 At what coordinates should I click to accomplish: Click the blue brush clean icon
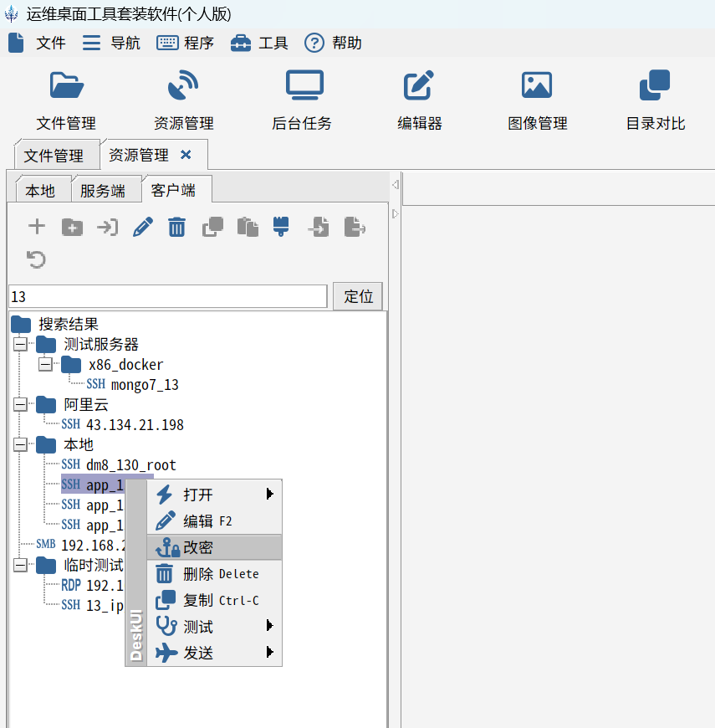coord(281,227)
